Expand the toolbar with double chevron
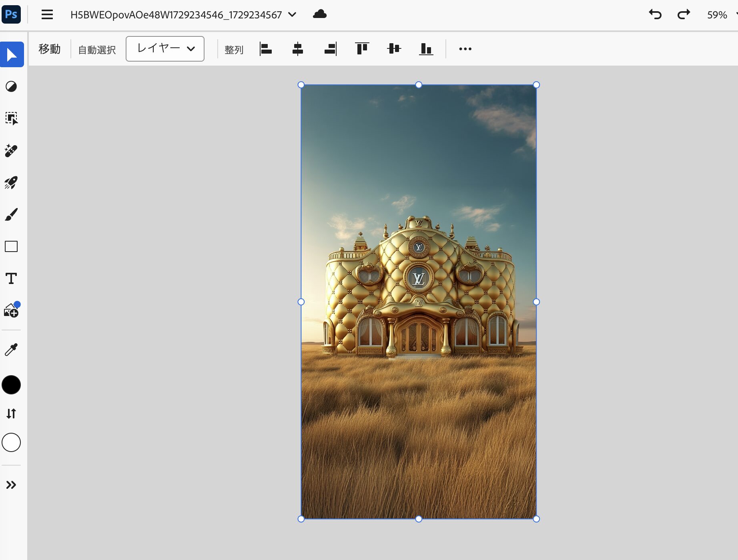738x560 pixels. click(x=11, y=485)
